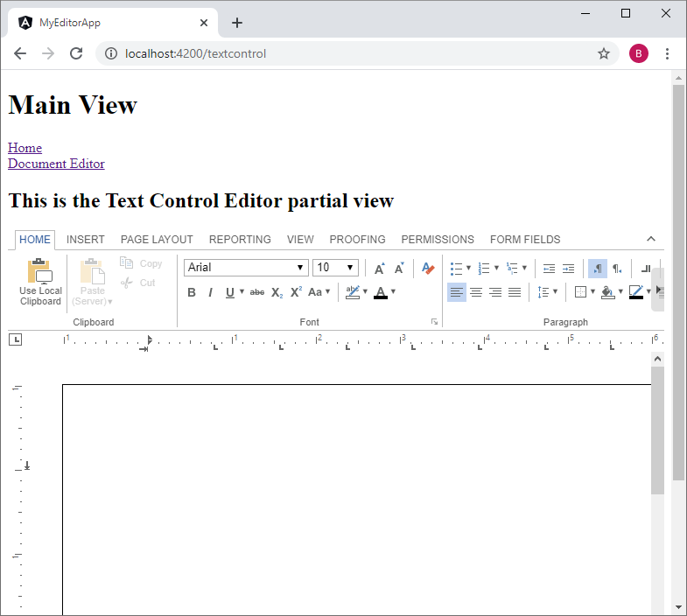Expand bullet list style dropdown arrow
Image resolution: width=687 pixels, height=616 pixels.
(468, 268)
